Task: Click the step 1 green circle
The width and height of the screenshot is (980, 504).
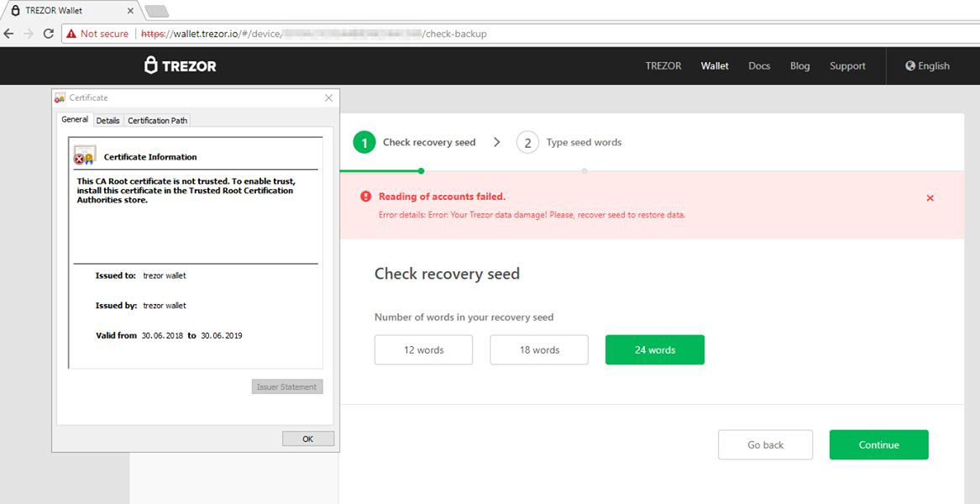Action: (364, 143)
